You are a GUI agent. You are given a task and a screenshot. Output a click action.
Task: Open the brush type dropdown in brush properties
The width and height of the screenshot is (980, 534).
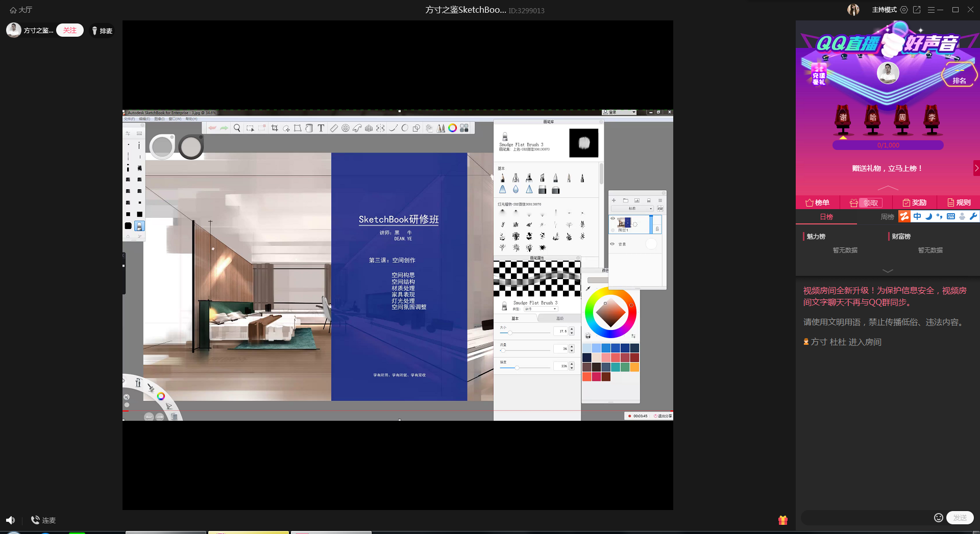(541, 309)
